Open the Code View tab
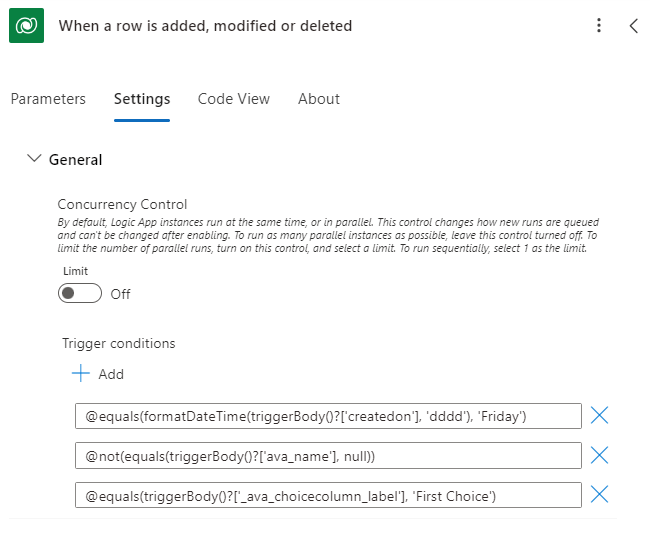The width and height of the screenshot is (650, 538). [234, 99]
